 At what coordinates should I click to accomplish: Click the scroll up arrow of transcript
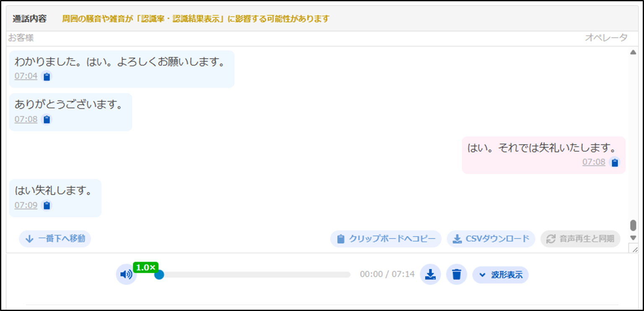pyautogui.click(x=633, y=52)
